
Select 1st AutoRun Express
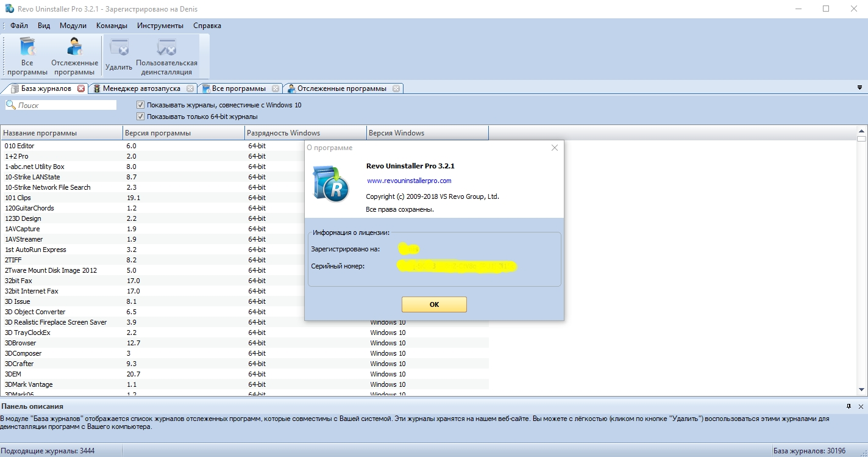click(x=244, y=250)
